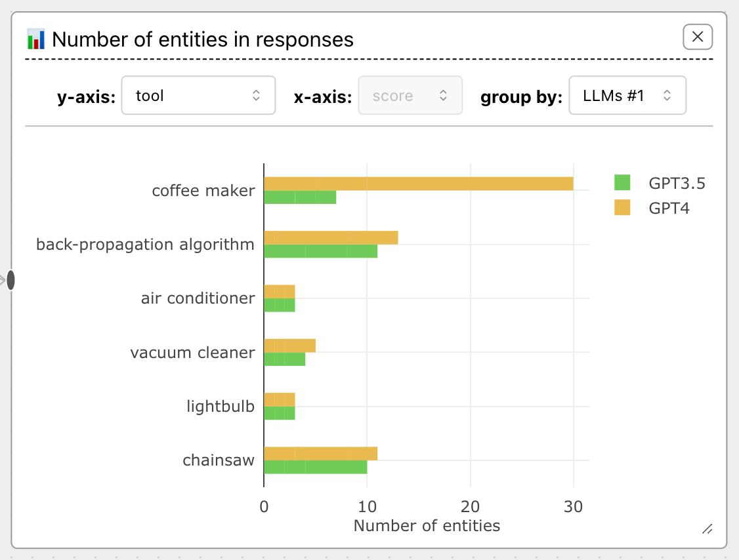Toggle GPT4 series via orange legend swatch
The image size is (739, 560).
622,208
